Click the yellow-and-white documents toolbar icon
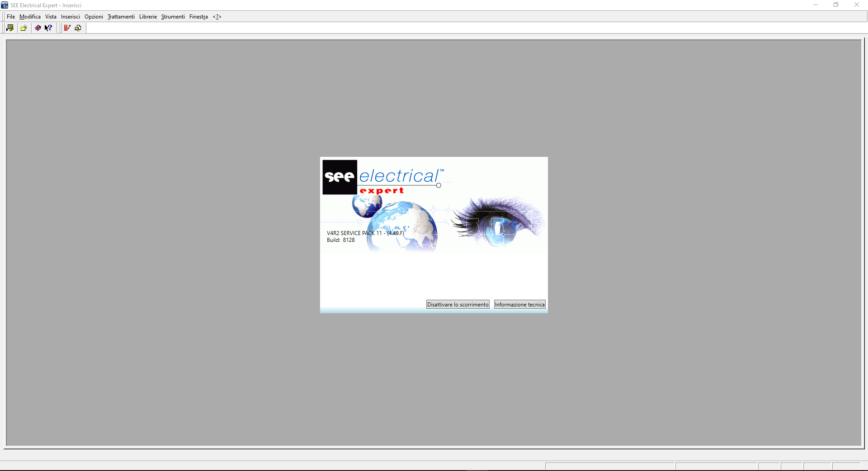 pyautogui.click(x=78, y=28)
